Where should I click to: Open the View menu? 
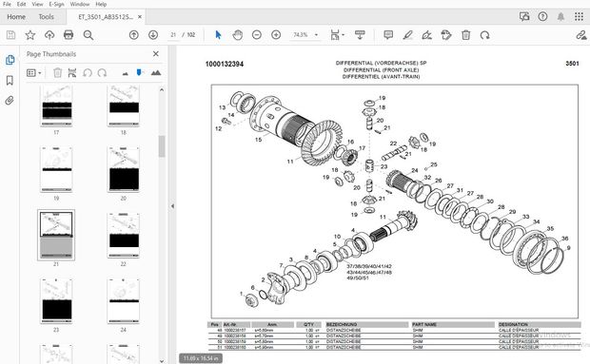[x=37, y=4]
